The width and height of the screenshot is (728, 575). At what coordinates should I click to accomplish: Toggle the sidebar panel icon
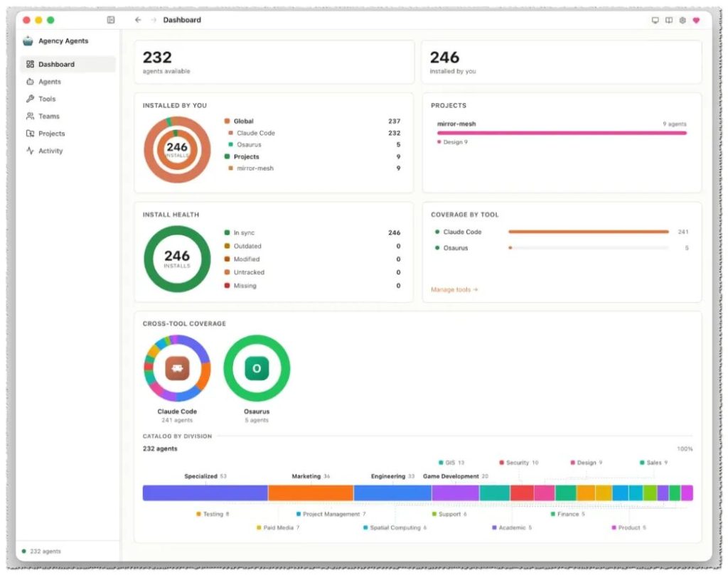point(110,20)
